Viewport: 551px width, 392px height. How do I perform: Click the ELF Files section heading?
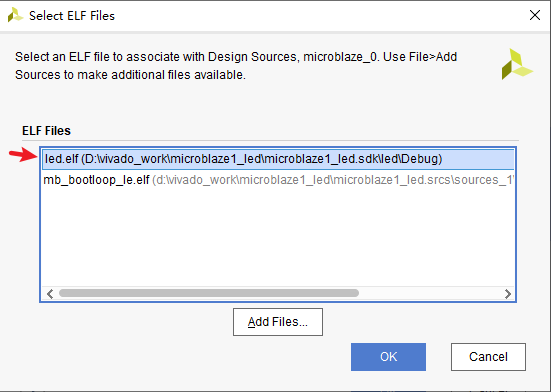click(x=46, y=131)
